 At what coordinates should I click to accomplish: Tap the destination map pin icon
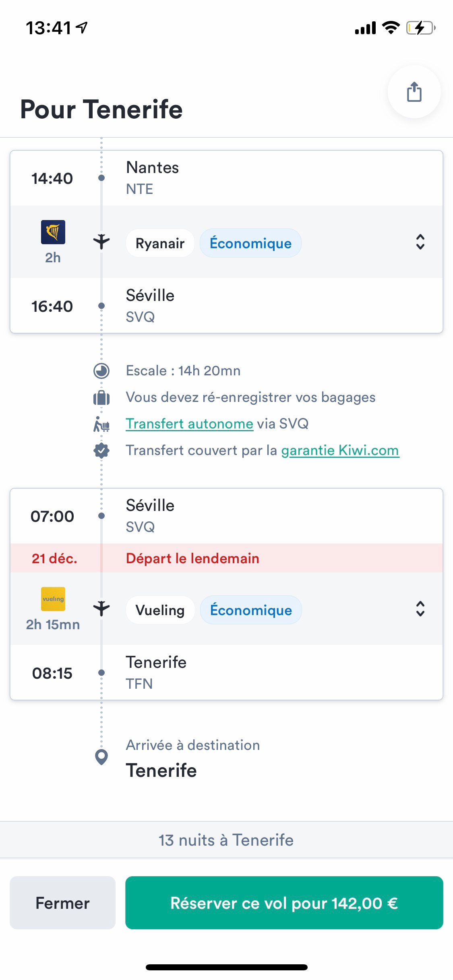click(101, 757)
